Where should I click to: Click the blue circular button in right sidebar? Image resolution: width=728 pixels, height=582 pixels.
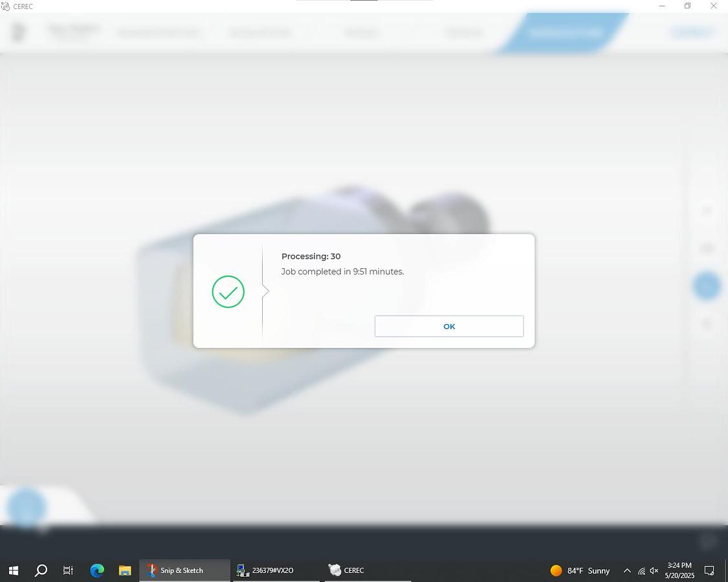(x=707, y=285)
